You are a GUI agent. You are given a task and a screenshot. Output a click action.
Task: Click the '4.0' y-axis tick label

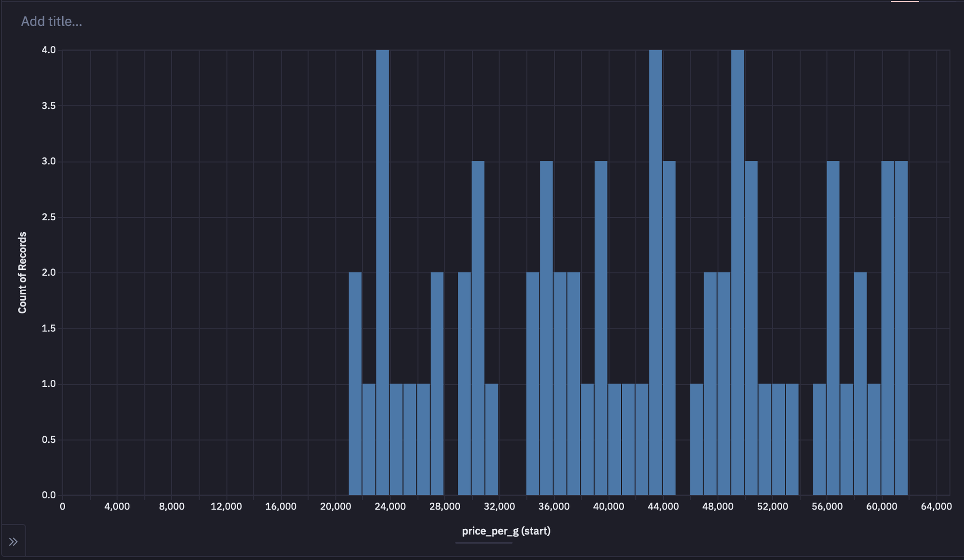[49, 50]
